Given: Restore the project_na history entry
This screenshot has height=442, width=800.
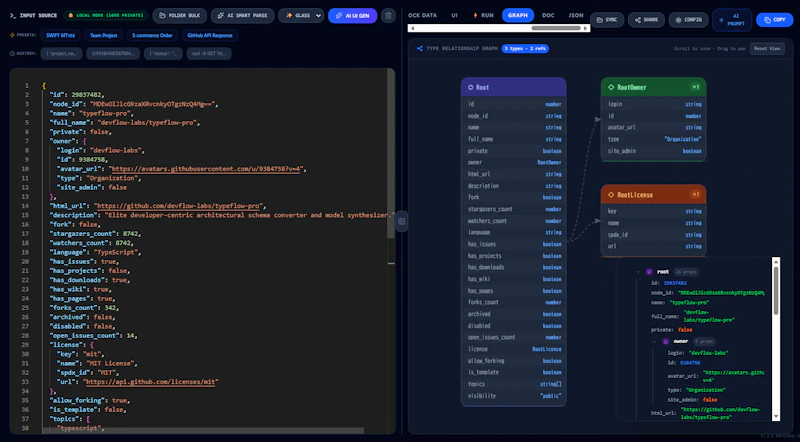Looking at the screenshot, I should 61,53.
